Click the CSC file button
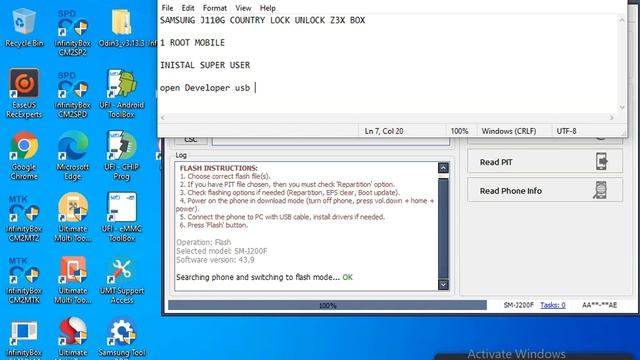Screen dimensions: 640x360 [191, 140]
